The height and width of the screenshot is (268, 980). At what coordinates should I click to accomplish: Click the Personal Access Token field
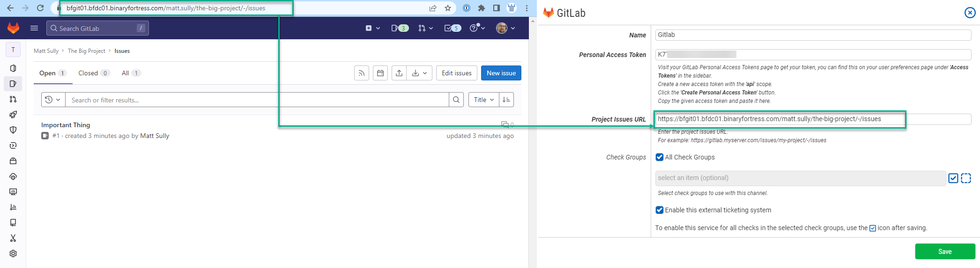tap(813, 54)
